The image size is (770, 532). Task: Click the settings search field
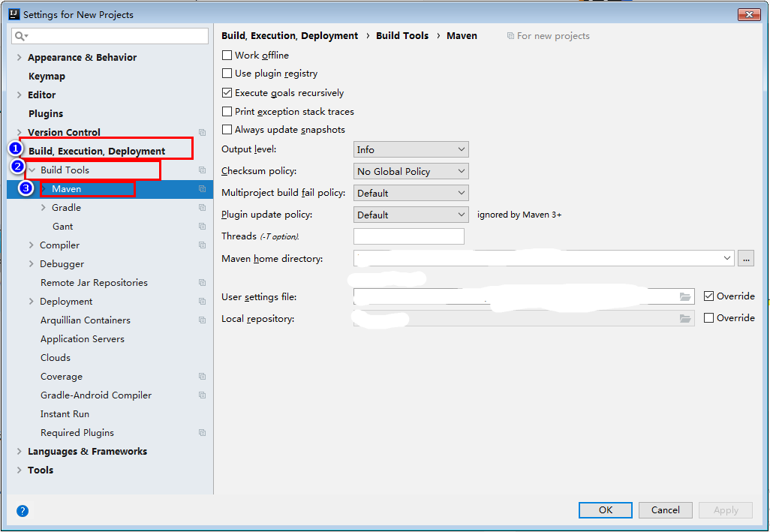(x=110, y=36)
